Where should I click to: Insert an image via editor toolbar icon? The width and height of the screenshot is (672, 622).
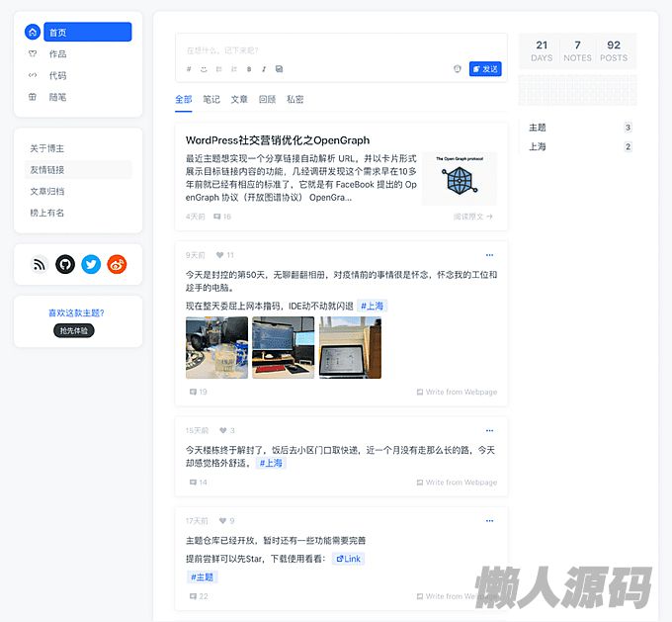[279, 69]
